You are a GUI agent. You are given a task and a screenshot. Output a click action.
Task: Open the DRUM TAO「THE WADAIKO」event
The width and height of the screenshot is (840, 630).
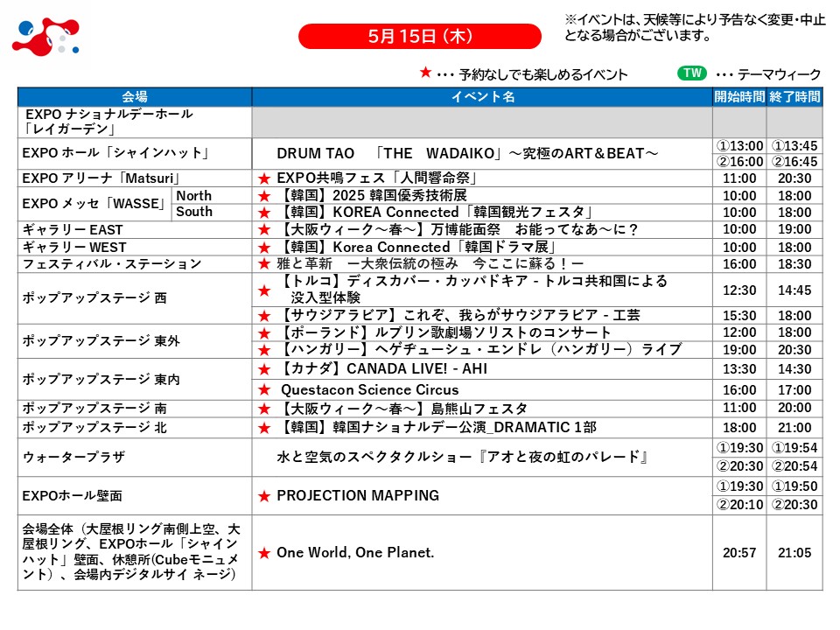pyautogui.click(x=467, y=154)
